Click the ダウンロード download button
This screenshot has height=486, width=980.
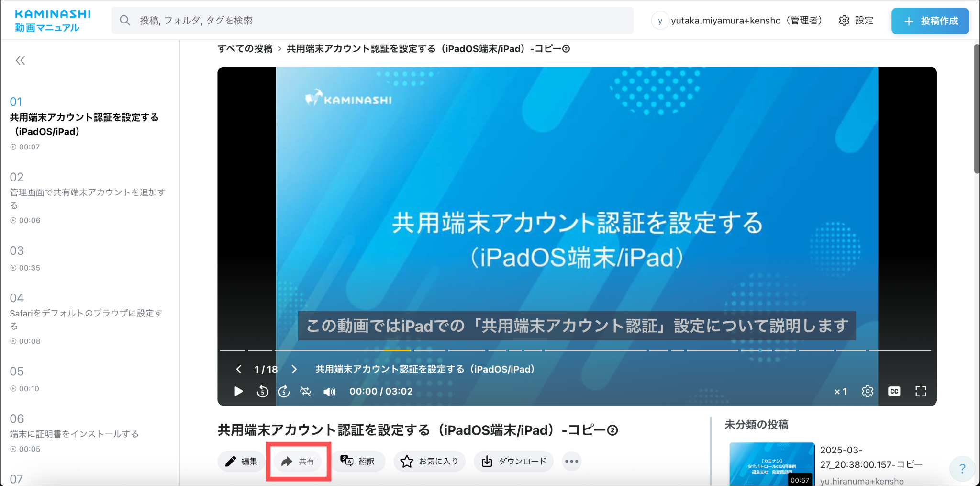pyautogui.click(x=514, y=461)
